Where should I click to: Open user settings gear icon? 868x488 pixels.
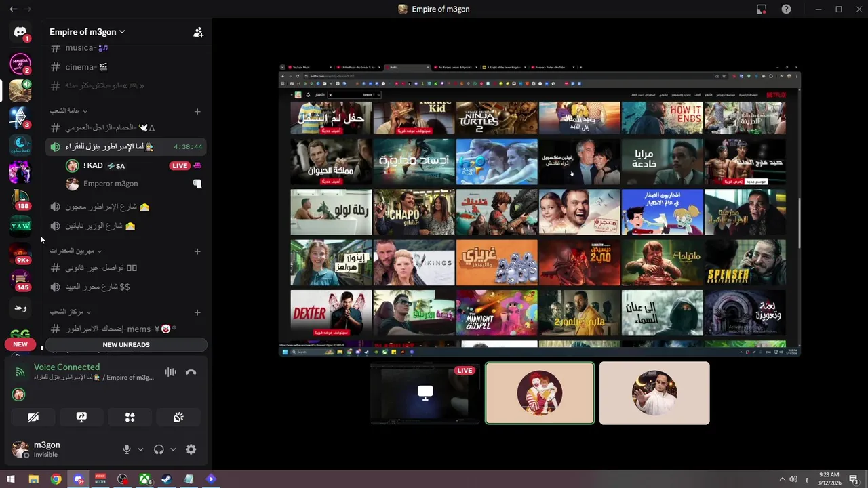(191, 449)
